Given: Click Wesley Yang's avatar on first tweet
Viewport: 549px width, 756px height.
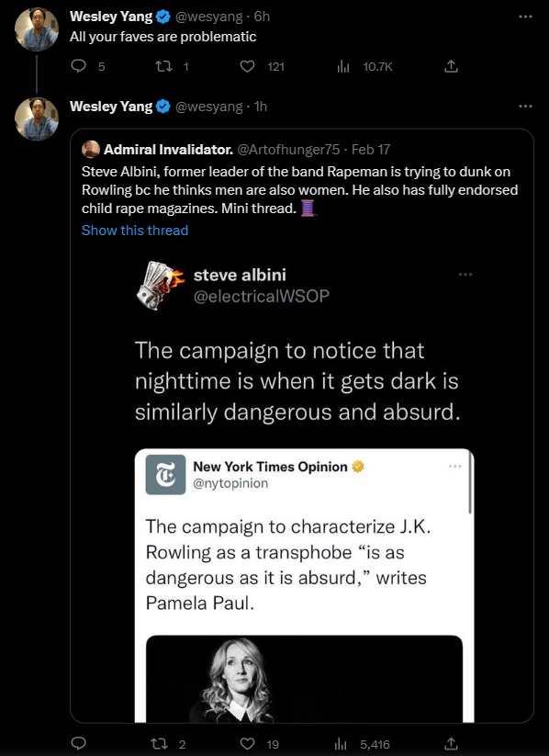Looking at the screenshot, I should coord(36,28).
